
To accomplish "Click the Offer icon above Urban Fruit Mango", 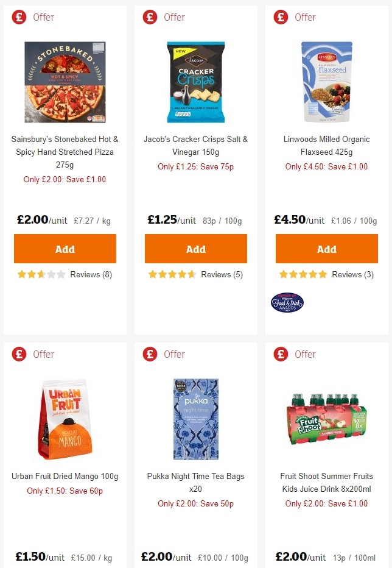I will pyautogui.click(x=18, y=354).
